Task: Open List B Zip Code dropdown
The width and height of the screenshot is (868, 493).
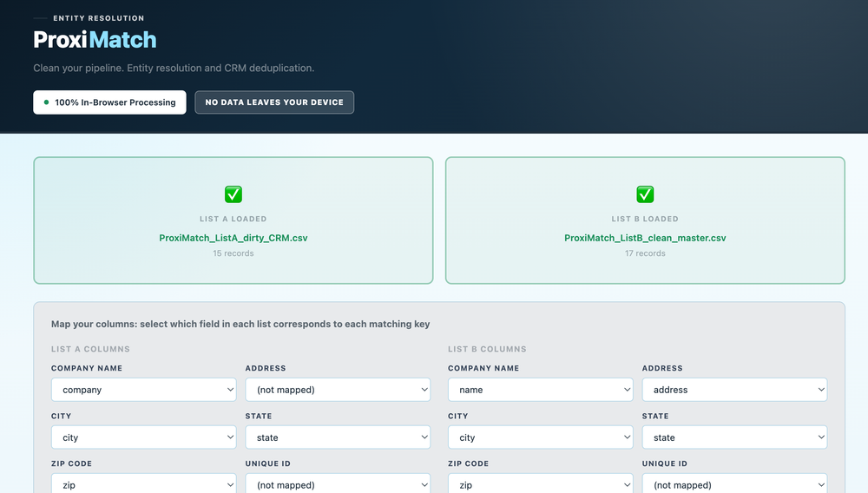Action: [x=540, y=483]
